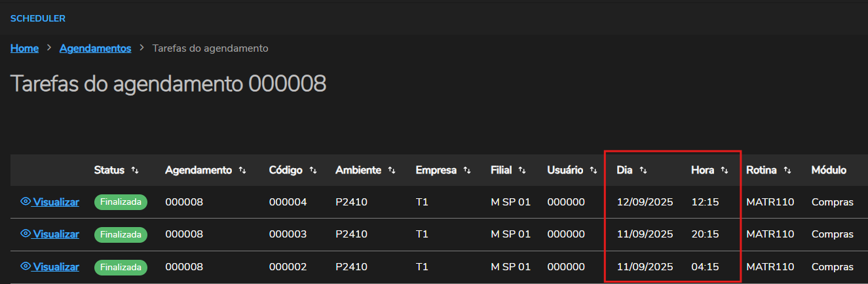This screenshot has width=868, height=284.
Task: Sort by Filial using its arrow icon
Action: pyautogui.click(x=522, y=170)
